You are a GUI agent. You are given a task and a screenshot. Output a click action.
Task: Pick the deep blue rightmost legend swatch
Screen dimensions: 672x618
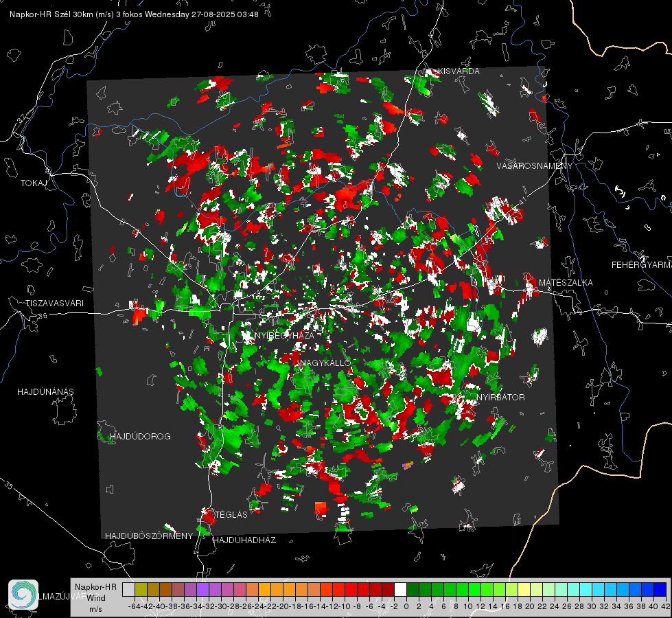point(660,590)
